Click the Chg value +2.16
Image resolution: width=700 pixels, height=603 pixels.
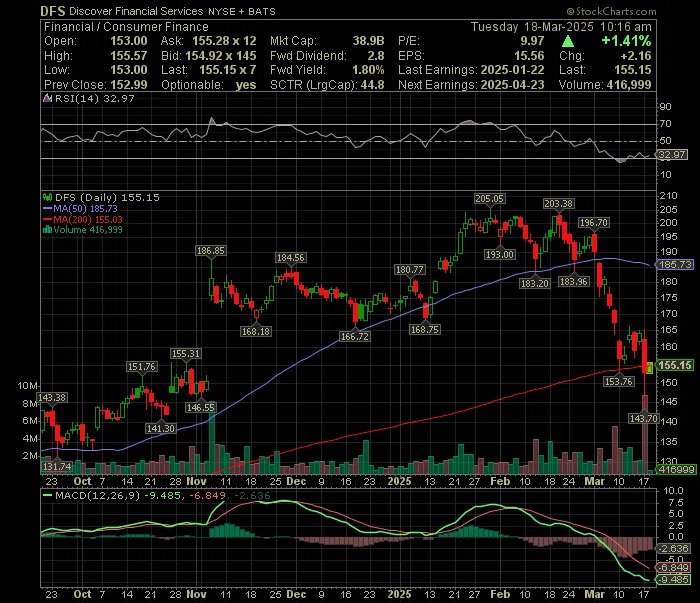pyautogui.click(x=636, y=55)
